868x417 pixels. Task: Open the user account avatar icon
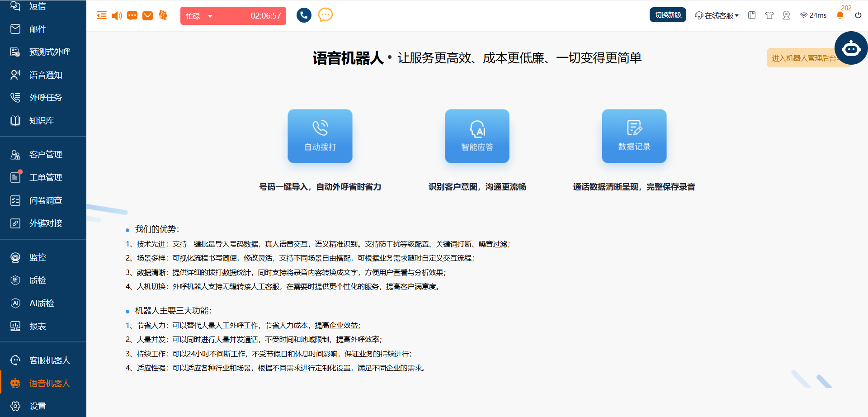(x=786, y=15)
